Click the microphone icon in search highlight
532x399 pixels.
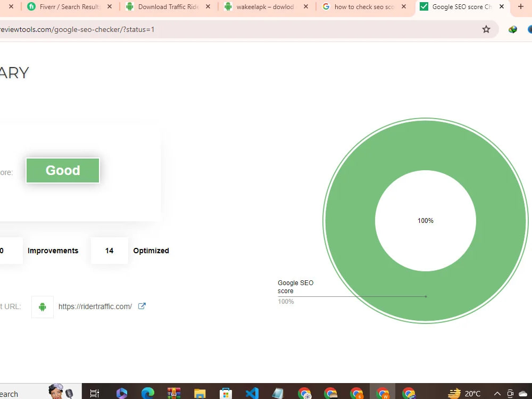coord(69,394)
